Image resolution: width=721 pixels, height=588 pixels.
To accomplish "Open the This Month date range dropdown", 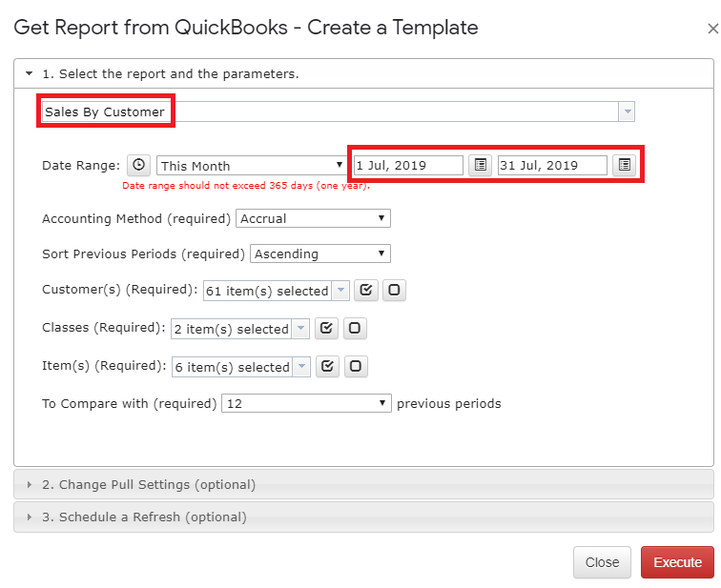I will 252,166.
